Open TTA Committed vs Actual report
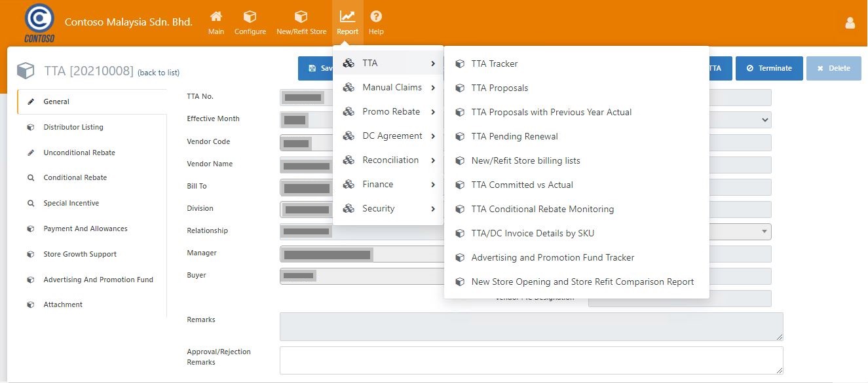The width and height of the screenshot is (868, 383). [521, 185]
